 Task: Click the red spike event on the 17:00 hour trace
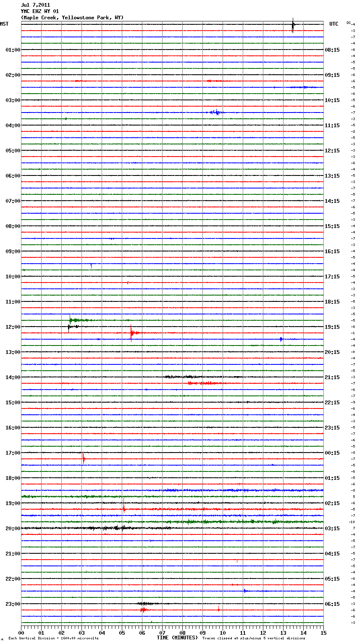[x=84, y=459]
